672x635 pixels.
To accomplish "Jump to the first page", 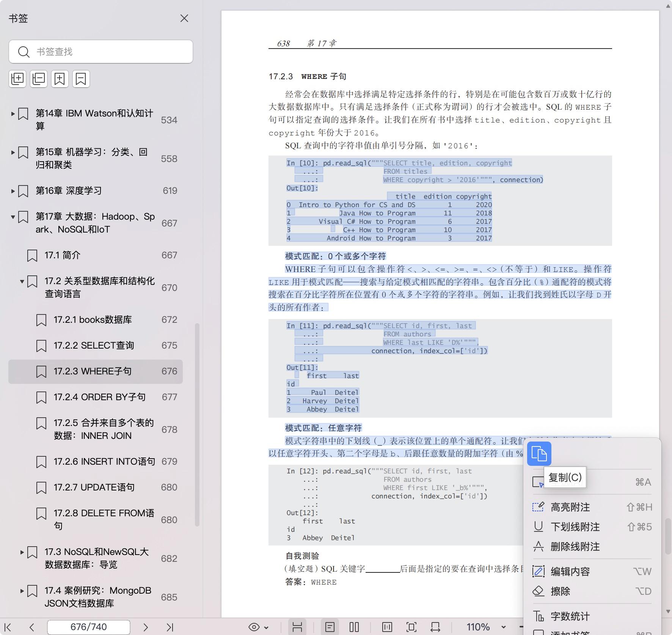I will pos(8,627).
